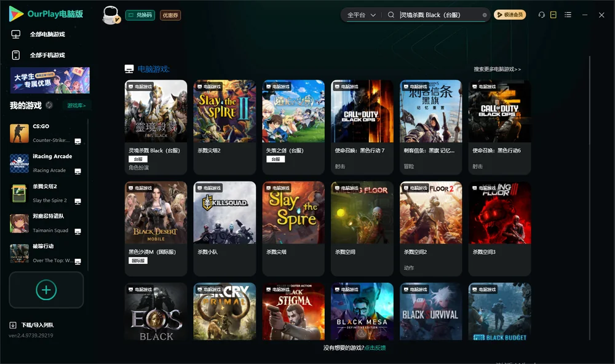Open the 灵境杀戮 Black (台服) game card
This screenshot has width=615, height=364.
(156, 127)
